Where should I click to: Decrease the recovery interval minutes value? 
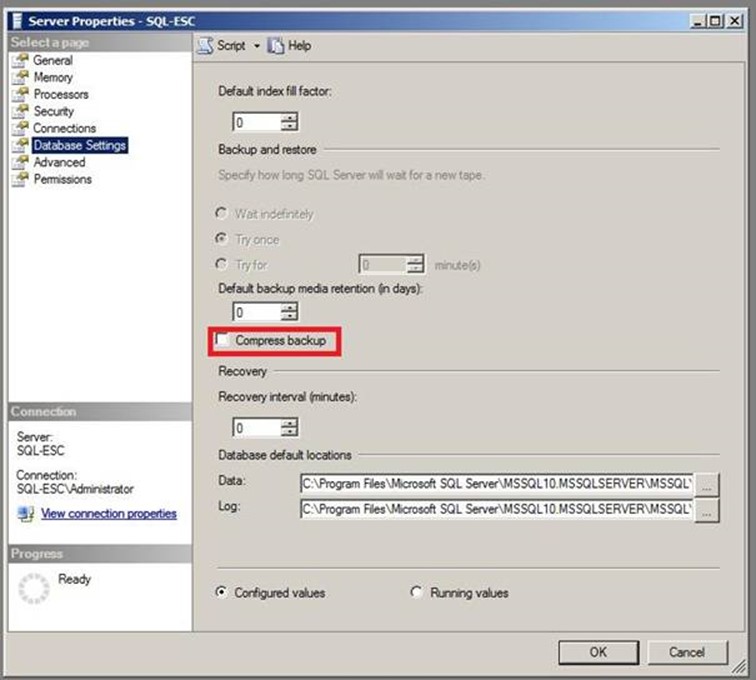[x=290, y=433]
